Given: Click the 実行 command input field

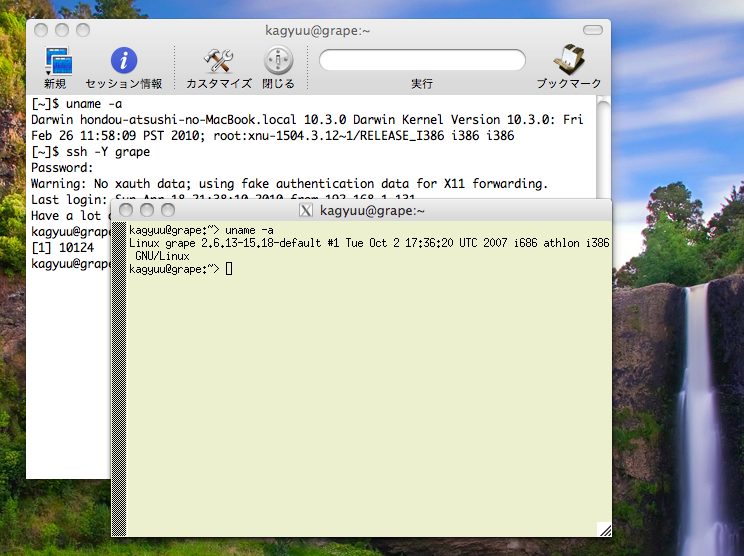Looking at the screenshot, I should coord(421,60).
